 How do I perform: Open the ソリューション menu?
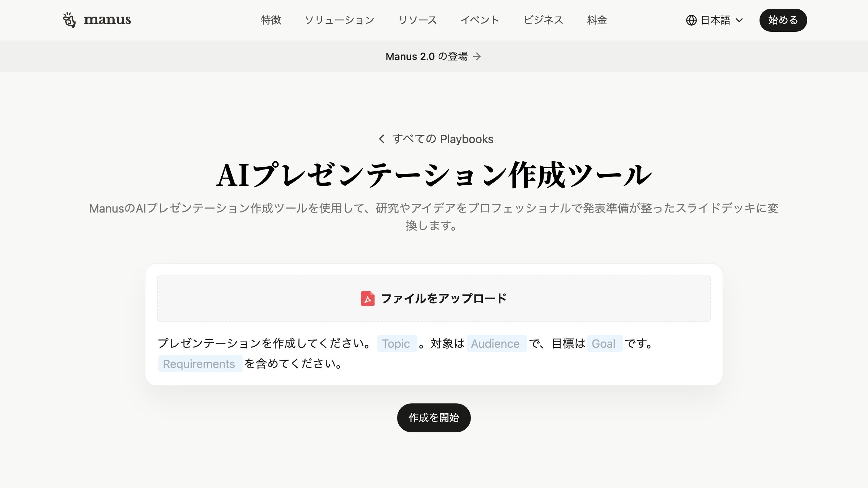point(339,20)
